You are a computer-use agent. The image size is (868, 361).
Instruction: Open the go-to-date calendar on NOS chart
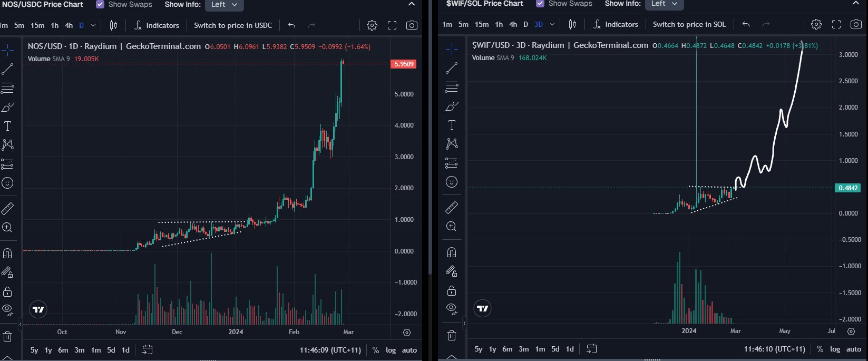pyautogui.click(x=148, y=350)
